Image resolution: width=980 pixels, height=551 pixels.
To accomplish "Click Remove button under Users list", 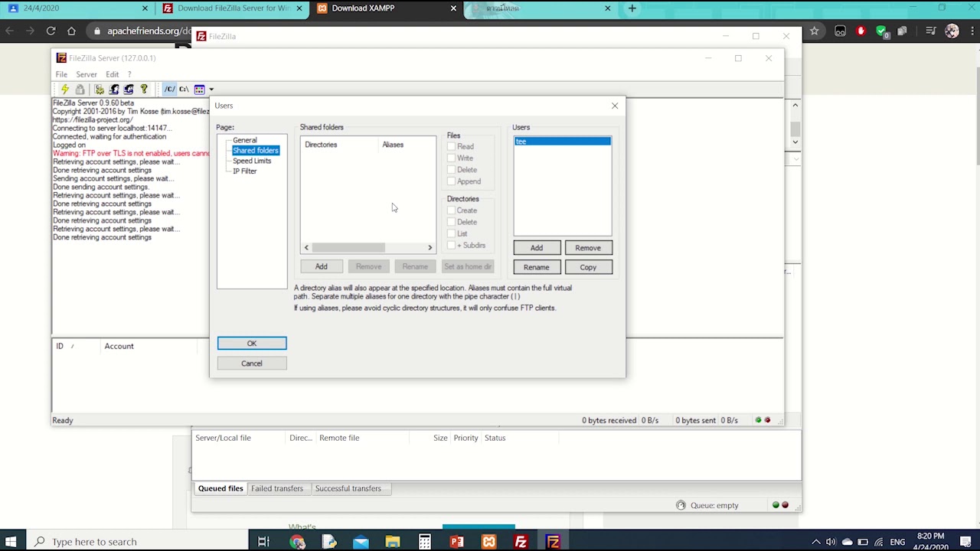I will tap(588, 248).
